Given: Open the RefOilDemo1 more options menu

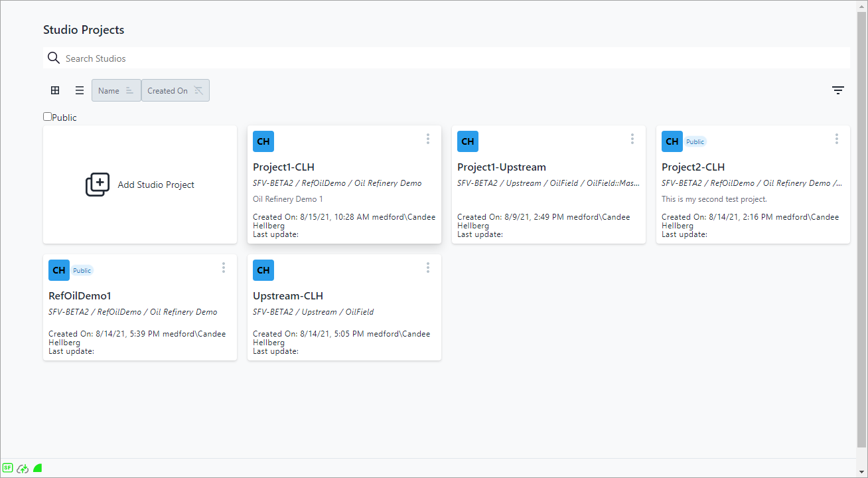Looking at the screenshot, I should tap(224, 268).
